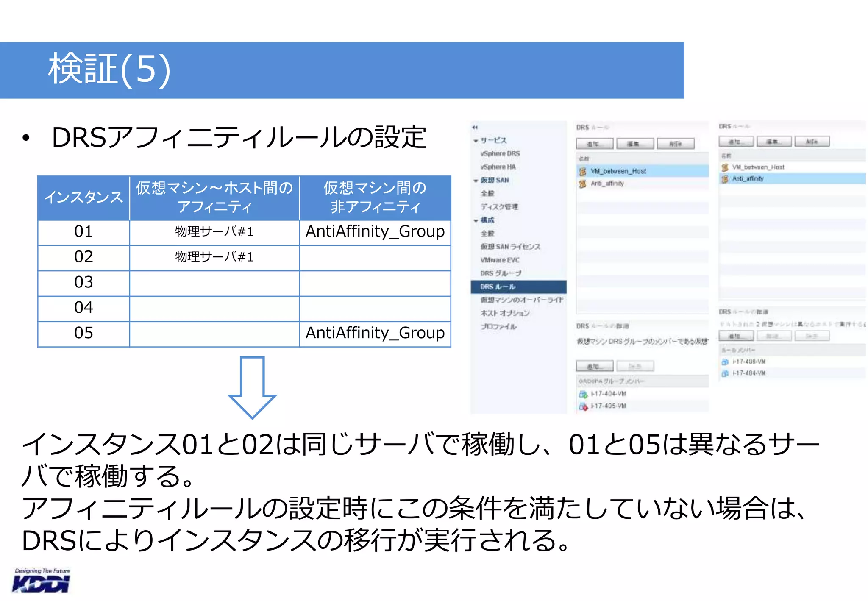The width and height of the screenshot is (868, 601).
Task: Click 追加 button in right DRS rules panel
Action: 736,142
